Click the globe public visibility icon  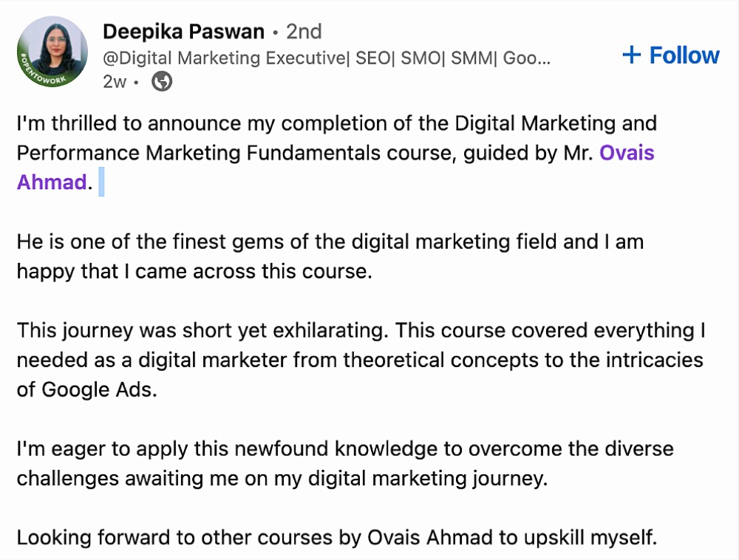click(x=162, y=81)
